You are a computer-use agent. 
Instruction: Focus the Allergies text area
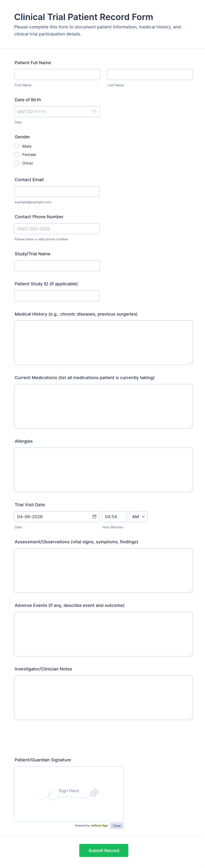(x=103, y=469)
